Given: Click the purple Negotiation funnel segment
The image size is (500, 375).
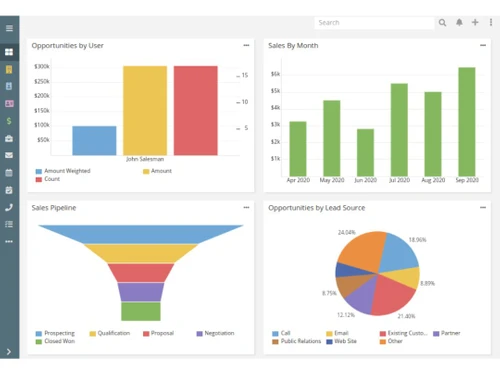Looking at the screenshot, I should pos(141,292).
